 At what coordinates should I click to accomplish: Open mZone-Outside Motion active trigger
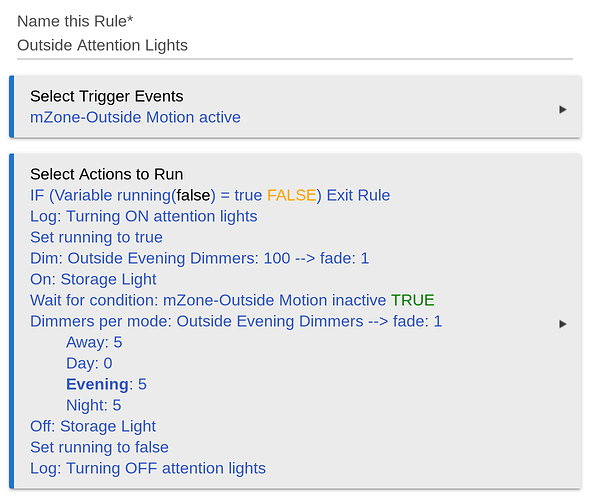coord(135,117)
